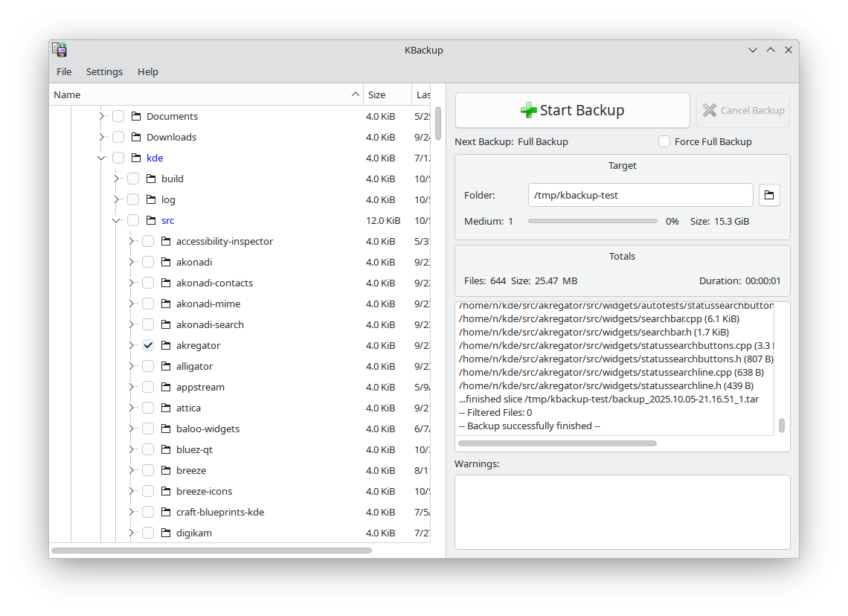Expand the build folder

click(x=117, y=179)
